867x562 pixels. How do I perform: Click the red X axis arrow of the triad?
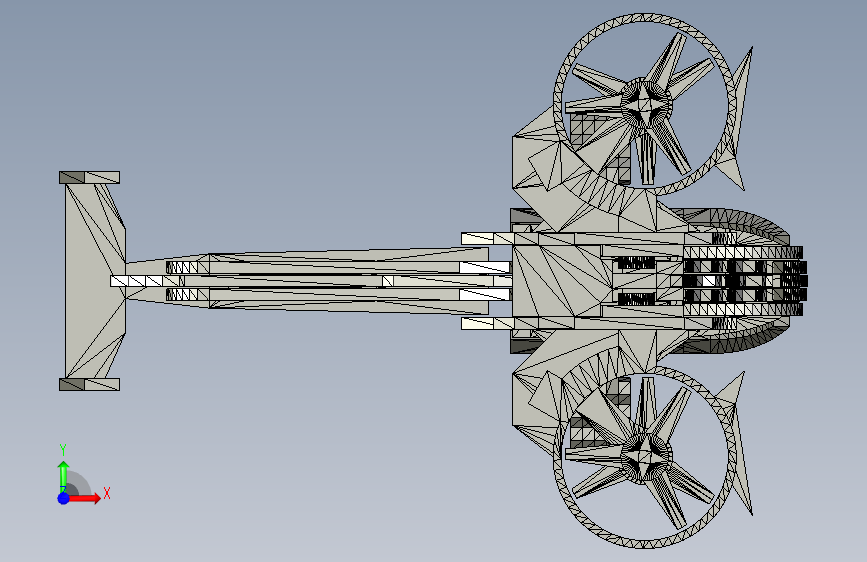(x=85, y=498)
